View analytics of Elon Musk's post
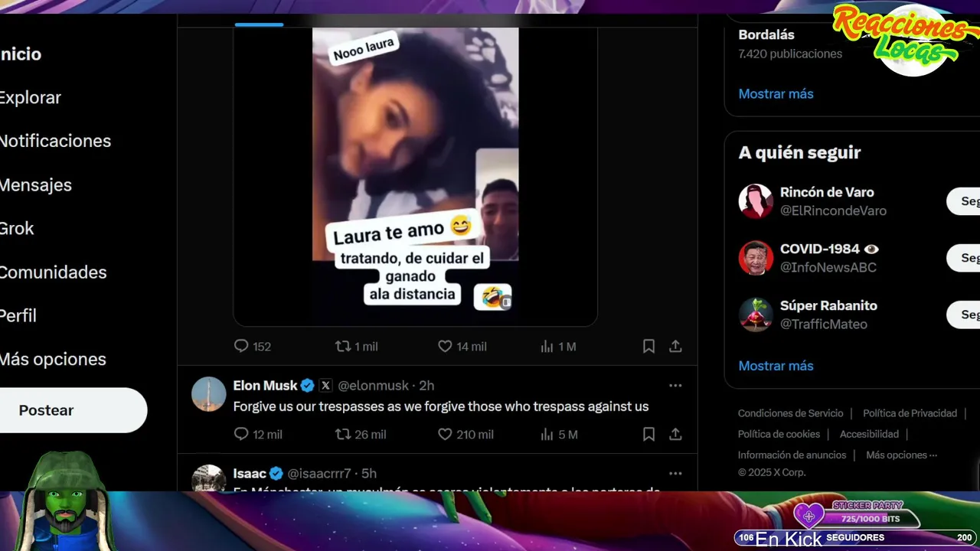Screen dimensions: 980x551 [x=558, y=435]
